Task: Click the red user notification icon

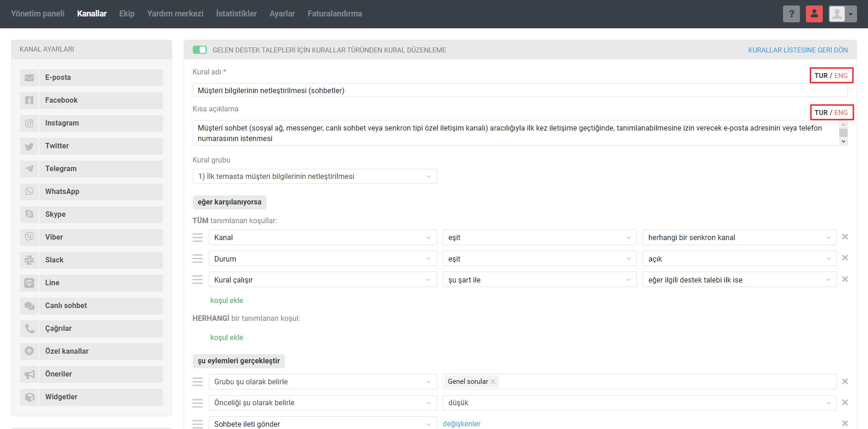Action: pos(814,14)
